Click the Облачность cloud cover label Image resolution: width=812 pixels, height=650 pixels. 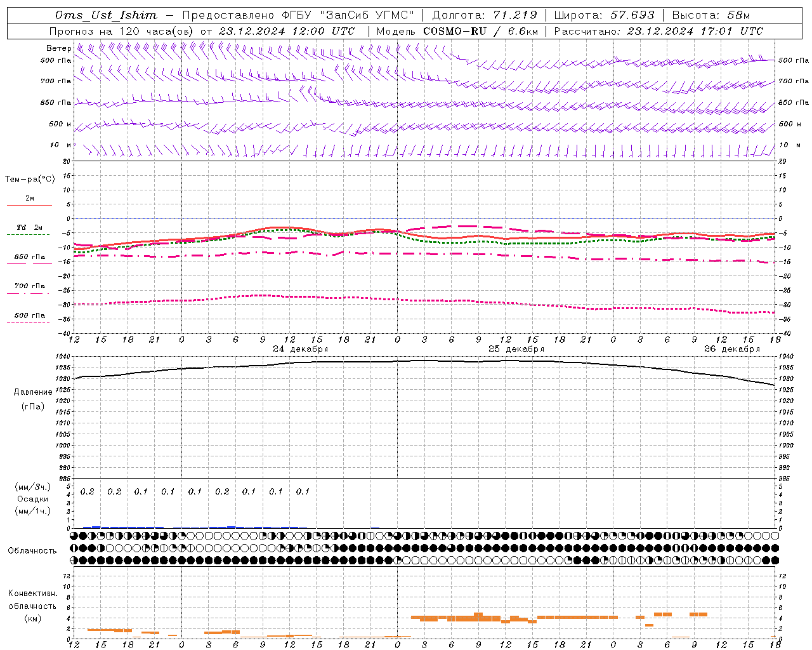coord(32,551)
